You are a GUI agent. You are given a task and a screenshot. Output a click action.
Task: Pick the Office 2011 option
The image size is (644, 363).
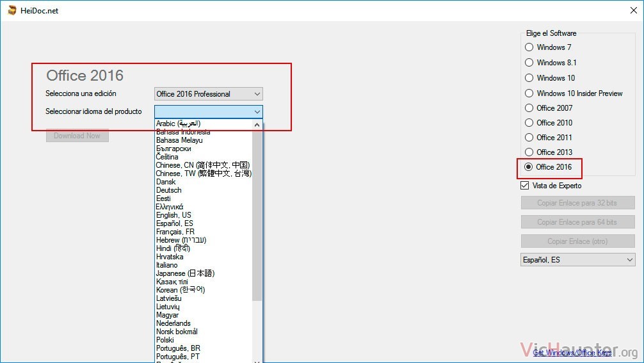[x=529, y=138]
